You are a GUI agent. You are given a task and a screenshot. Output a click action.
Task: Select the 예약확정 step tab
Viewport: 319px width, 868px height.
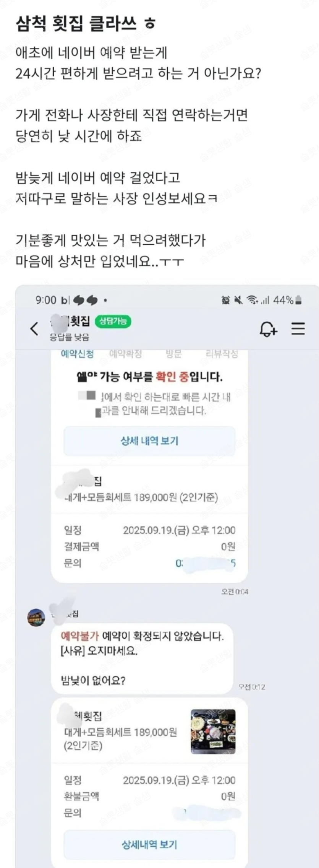(x=126, y=354)
